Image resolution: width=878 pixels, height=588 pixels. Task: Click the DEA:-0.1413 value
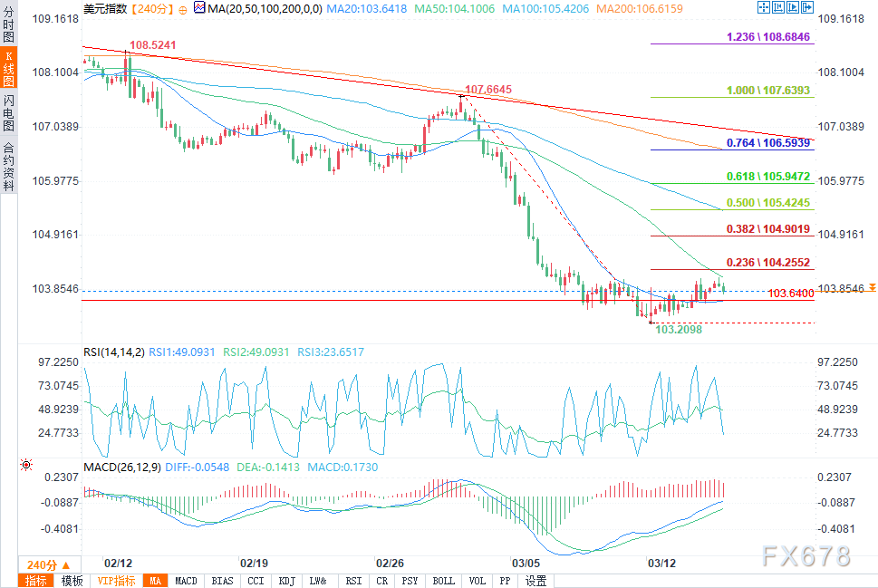click(x=268, y=467)
